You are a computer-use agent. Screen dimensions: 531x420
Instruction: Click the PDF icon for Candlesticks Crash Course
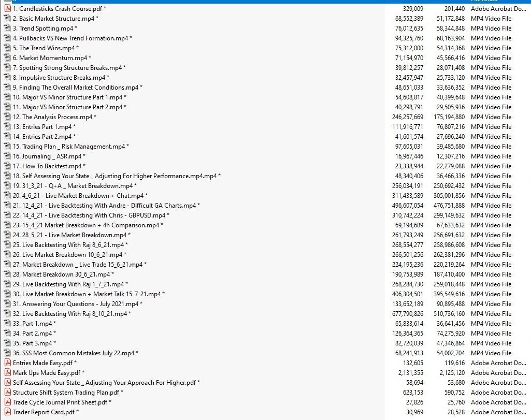pos(7,9)
